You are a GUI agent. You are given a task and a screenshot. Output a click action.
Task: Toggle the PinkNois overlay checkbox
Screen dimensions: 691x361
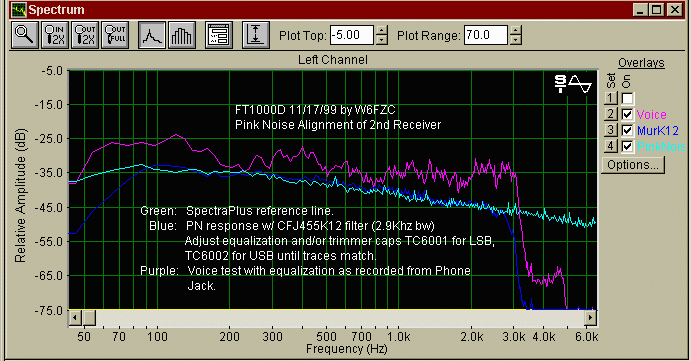(627, 146)
